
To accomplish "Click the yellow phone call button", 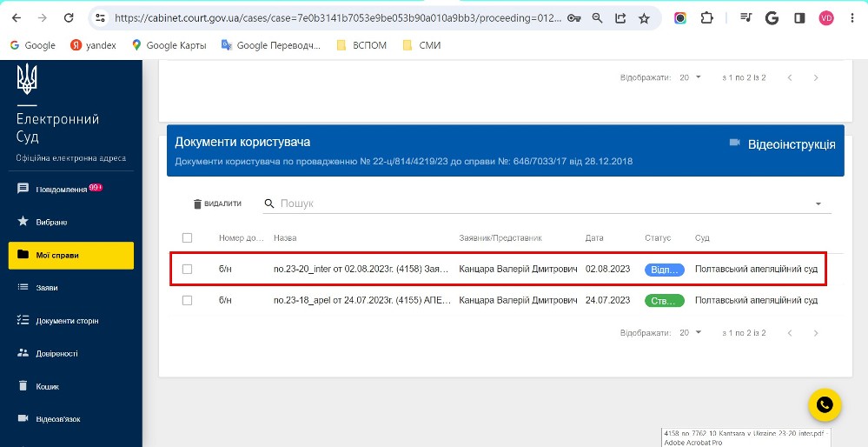I will click(825, 405).
